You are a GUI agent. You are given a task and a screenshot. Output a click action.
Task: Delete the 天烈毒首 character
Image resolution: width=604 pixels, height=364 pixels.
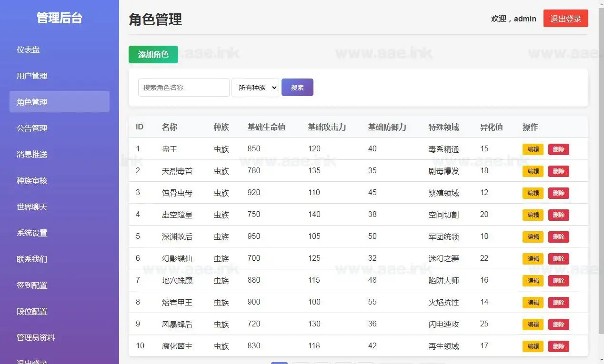pos(558,171)
